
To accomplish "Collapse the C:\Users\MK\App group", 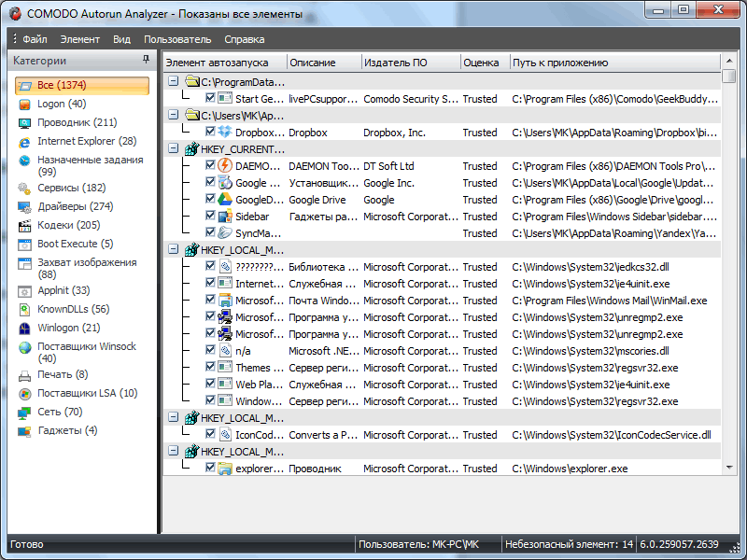I will (x=174, y=116).
